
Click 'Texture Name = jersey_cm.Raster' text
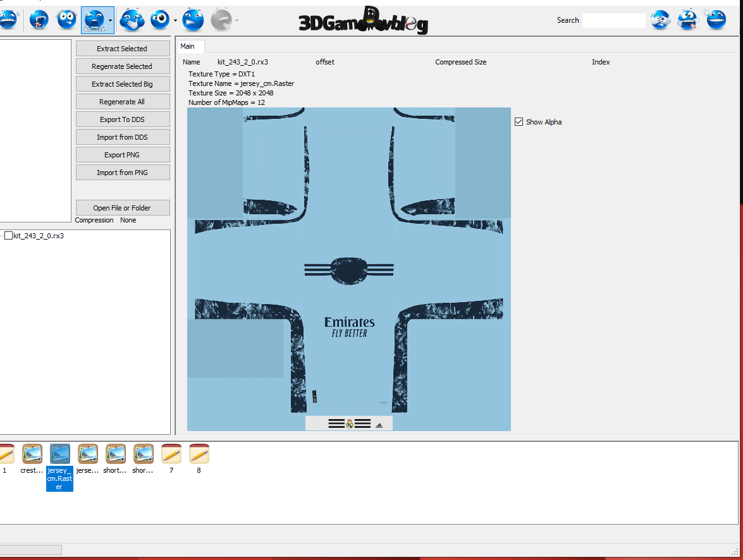coord(241,83)
